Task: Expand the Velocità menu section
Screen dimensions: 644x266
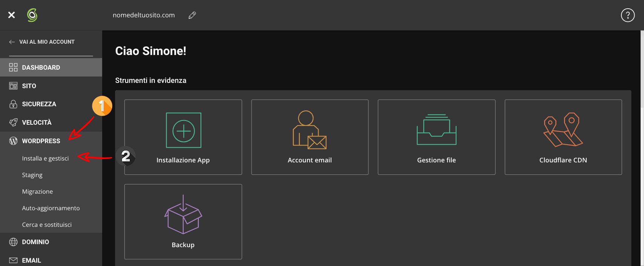Action: 51,122
